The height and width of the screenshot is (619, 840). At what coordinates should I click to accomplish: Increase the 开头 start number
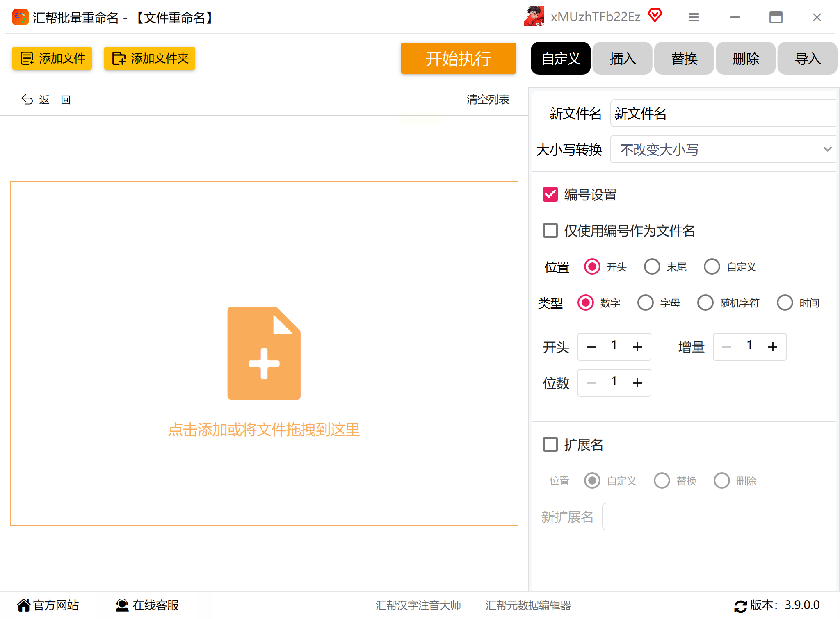[637, 347]
